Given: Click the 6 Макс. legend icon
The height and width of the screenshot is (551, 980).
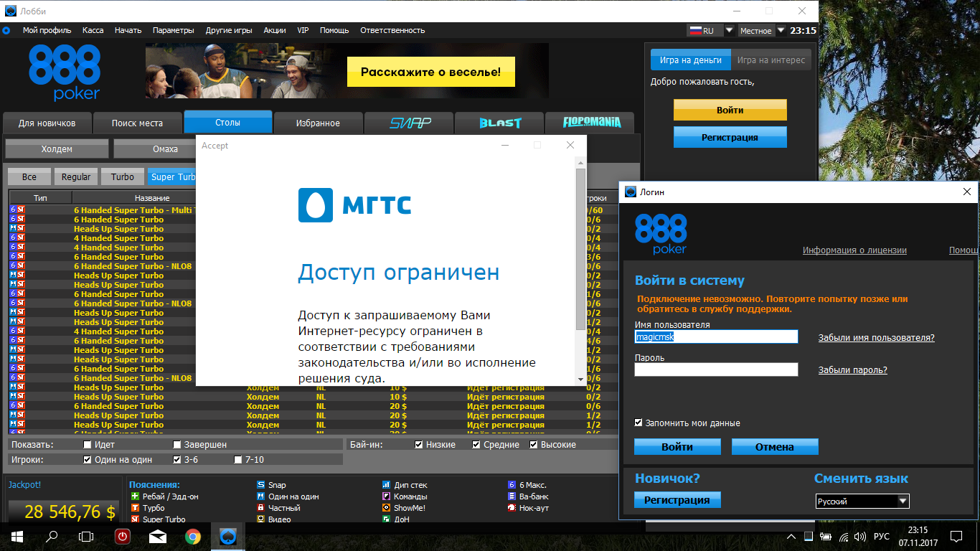Looking at the screenshot, I should click(x=512, y=484).
